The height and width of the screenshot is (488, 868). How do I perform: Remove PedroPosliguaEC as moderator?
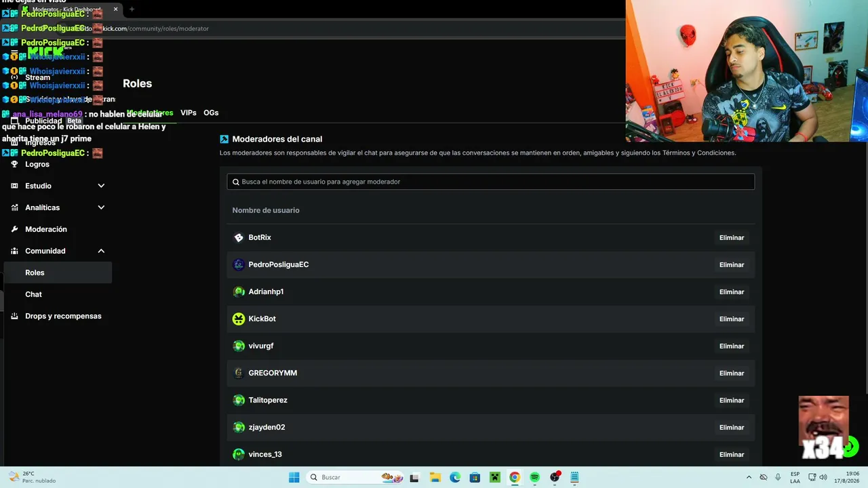732,265
